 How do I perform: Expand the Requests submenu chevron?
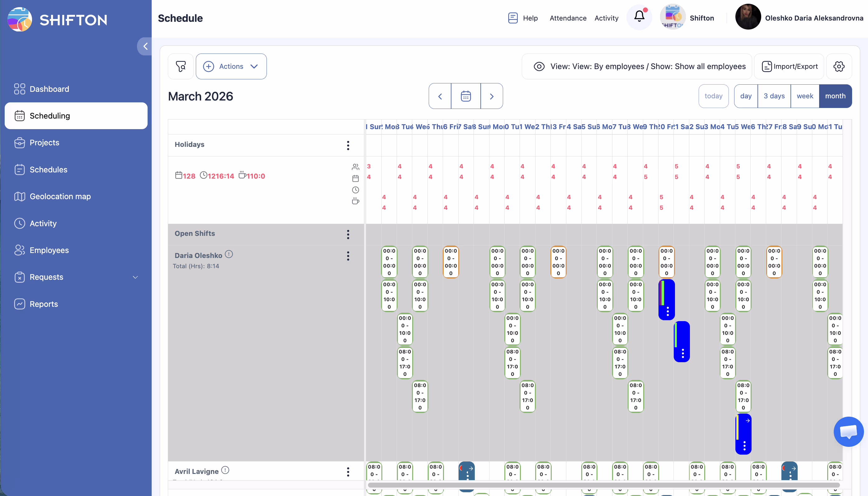click(135, 277)
